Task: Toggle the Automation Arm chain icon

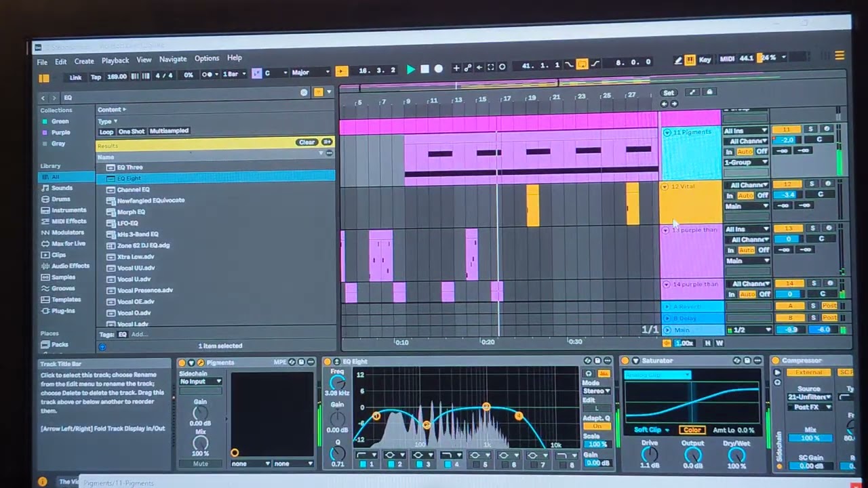Action: [x=467, y=68]
